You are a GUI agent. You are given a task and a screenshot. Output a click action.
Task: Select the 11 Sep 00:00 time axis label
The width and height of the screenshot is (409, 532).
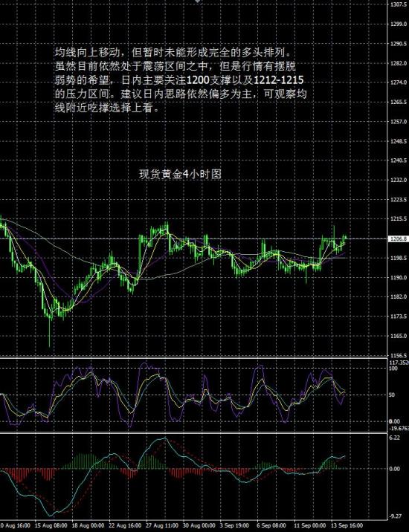[310, 526]
